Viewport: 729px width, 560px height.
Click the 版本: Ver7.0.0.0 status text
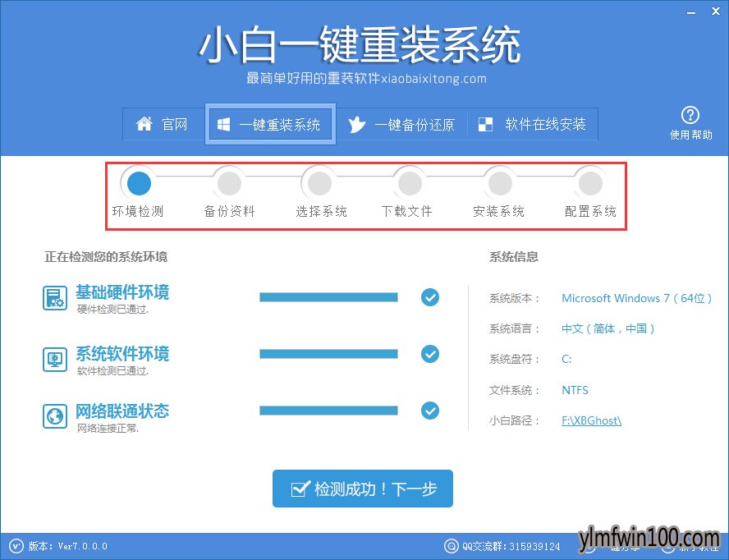point(68,545)
